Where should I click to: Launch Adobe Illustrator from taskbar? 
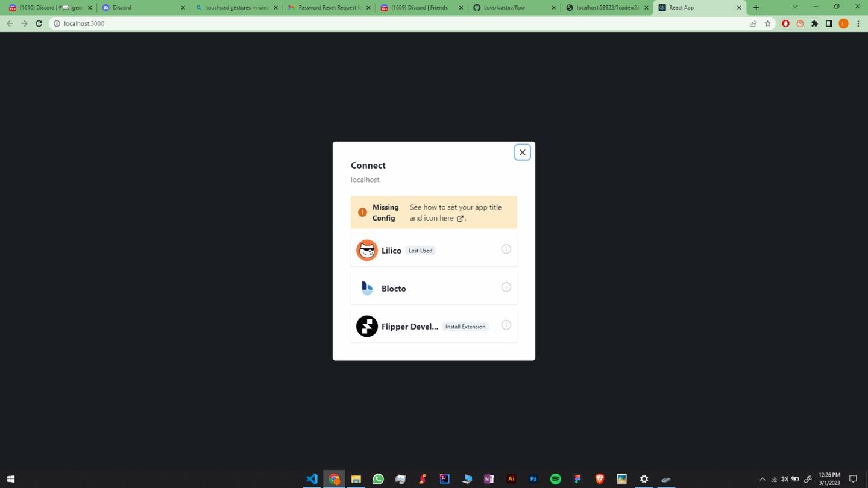pyautogui.click(x=511, y=479)
